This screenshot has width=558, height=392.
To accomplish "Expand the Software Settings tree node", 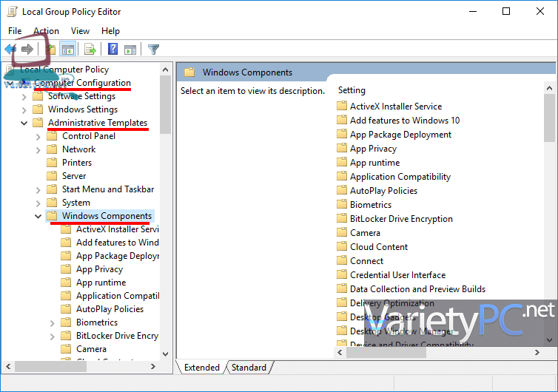I will (24, 96).
